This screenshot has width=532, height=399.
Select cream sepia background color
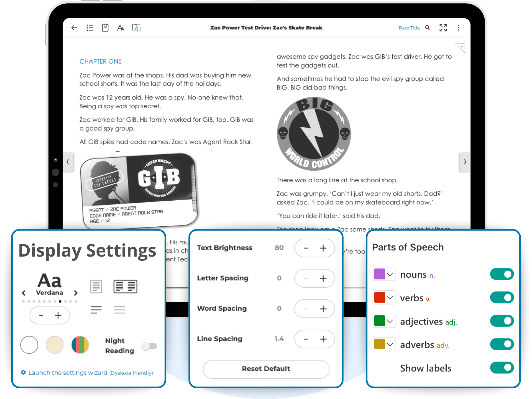click(55, 345)
